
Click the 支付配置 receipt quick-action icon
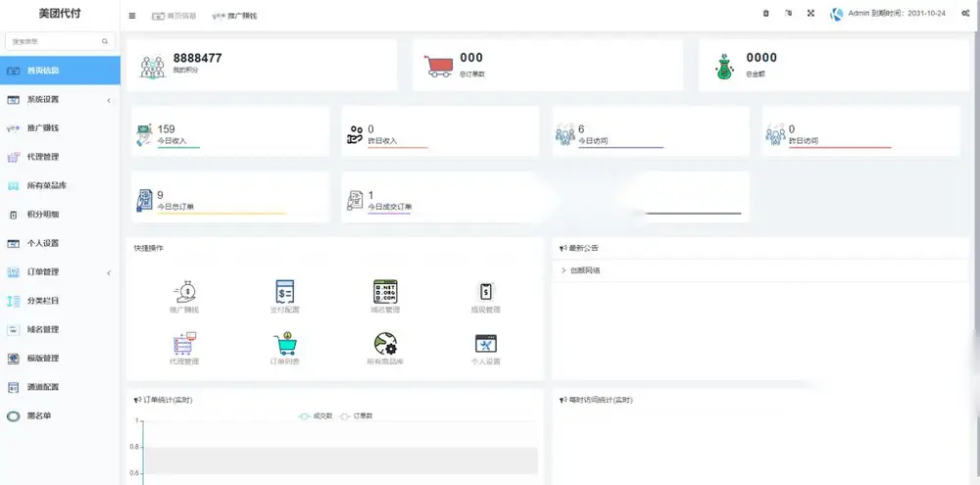pos(285,292)
